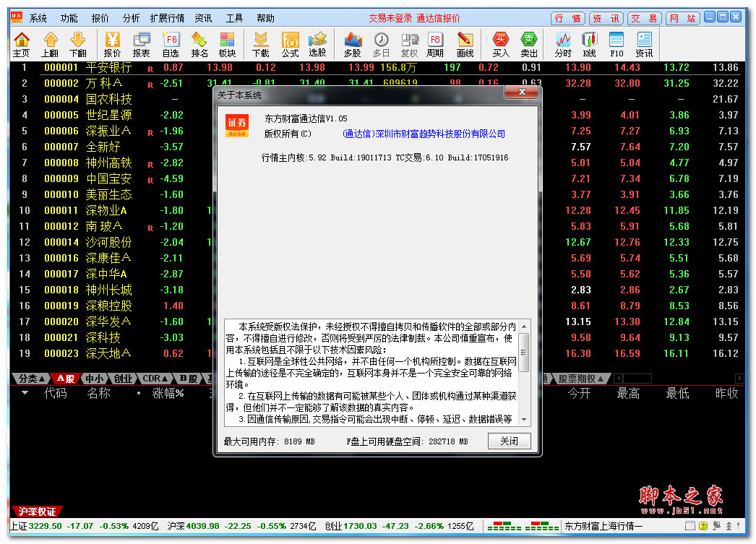Select the B股 market tab
The image size is (756, 544).
pyautogui.click(x=189, y=379)
